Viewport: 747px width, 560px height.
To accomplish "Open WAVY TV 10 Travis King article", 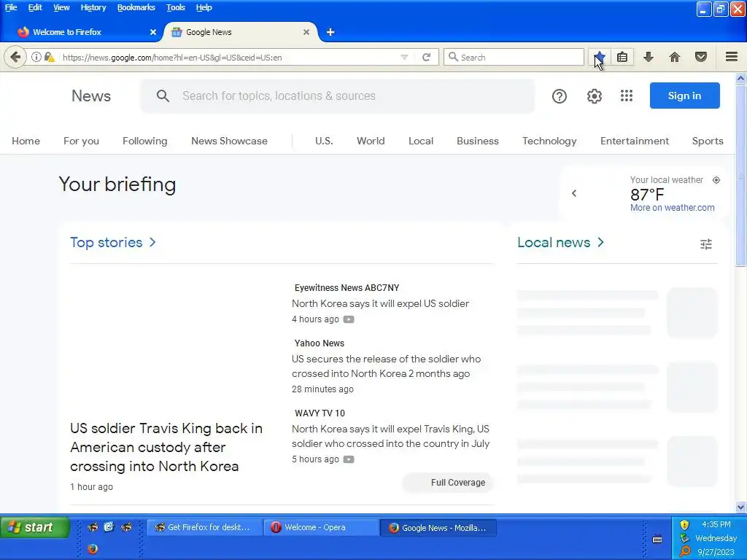I will click(x=391, y=436).
